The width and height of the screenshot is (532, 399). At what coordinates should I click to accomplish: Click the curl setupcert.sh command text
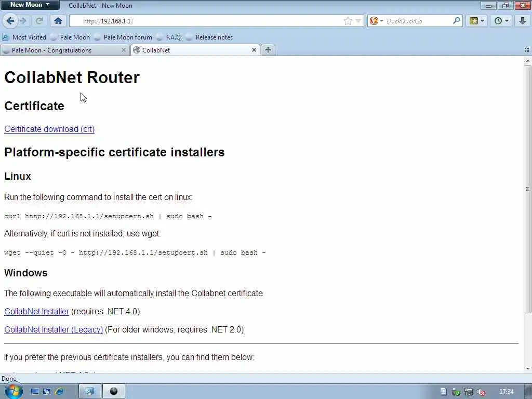[108, 216]
